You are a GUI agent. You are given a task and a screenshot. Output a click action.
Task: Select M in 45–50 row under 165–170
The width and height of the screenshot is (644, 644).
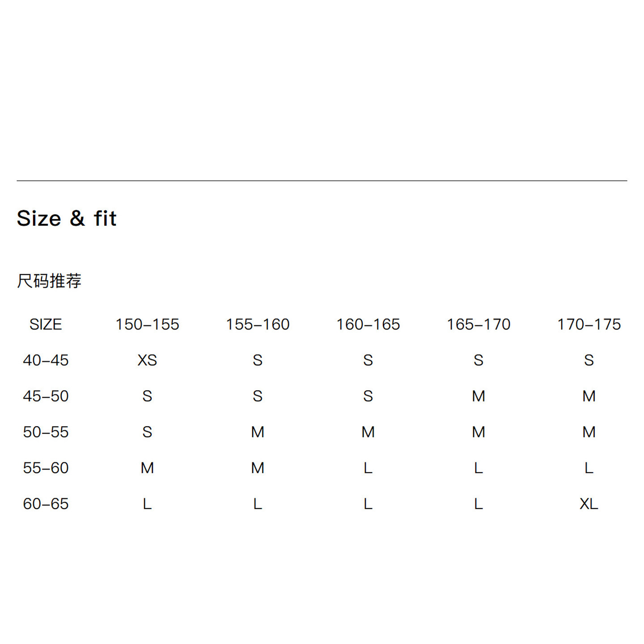pyautogui.click(x=479, y=396)
